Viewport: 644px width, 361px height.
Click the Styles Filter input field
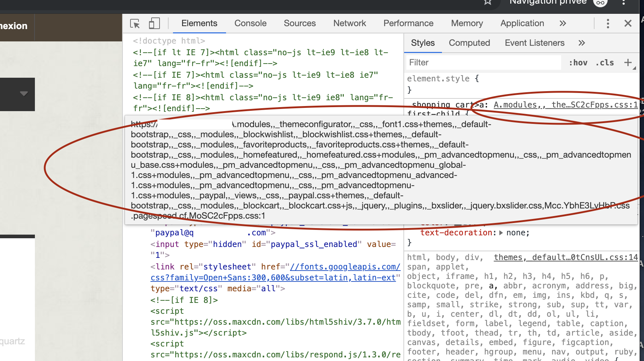[x=483, y=62]
